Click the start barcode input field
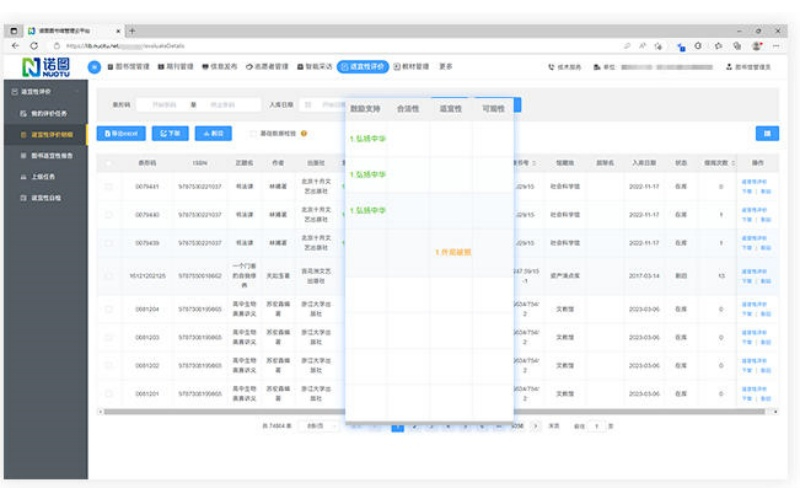This screenshot has height=500, width=800. coord(162,105)
